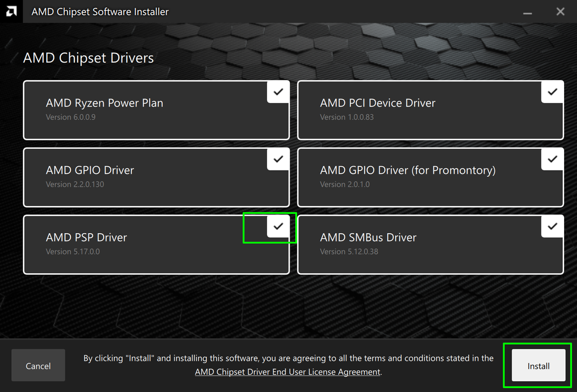Uncheck the AMD PSP Driver
The image size is (577, 392).
pos(278,226)
